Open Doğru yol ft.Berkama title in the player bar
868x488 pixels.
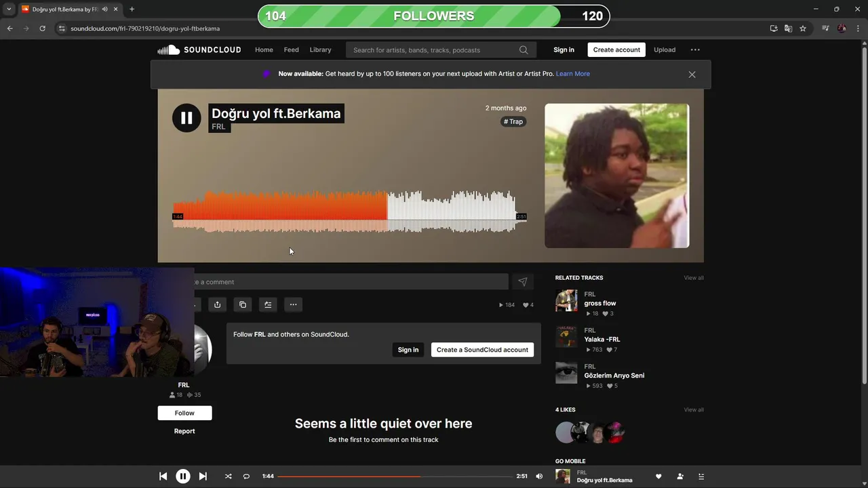tap(604, 481)
